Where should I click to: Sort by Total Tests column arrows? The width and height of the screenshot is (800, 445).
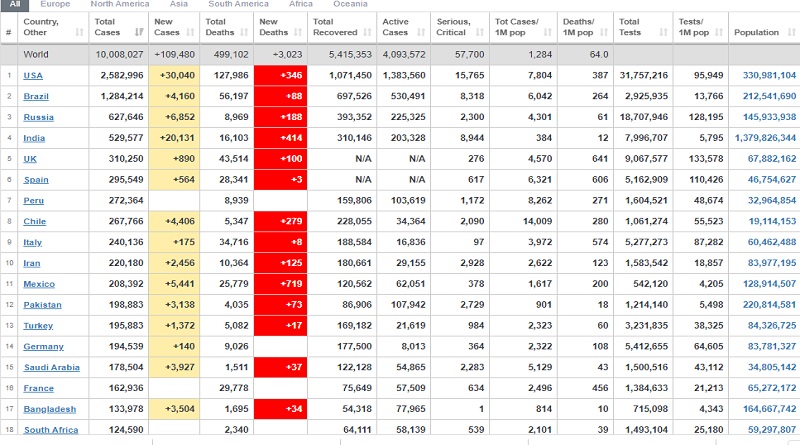[663, 32]
